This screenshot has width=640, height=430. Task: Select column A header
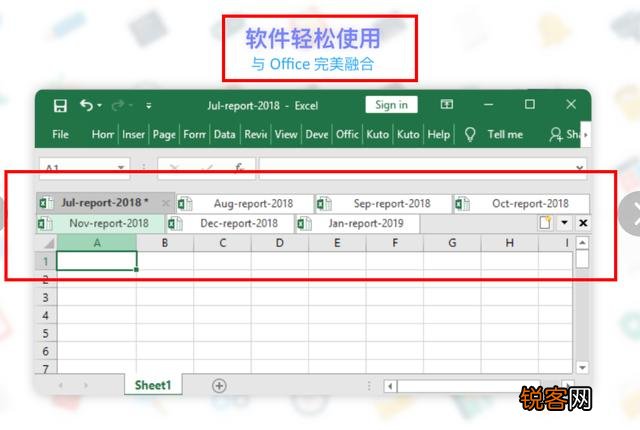point(97,243)
